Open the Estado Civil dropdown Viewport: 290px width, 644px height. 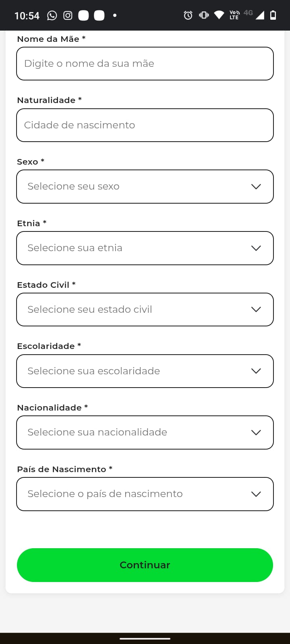click(145, 310)
